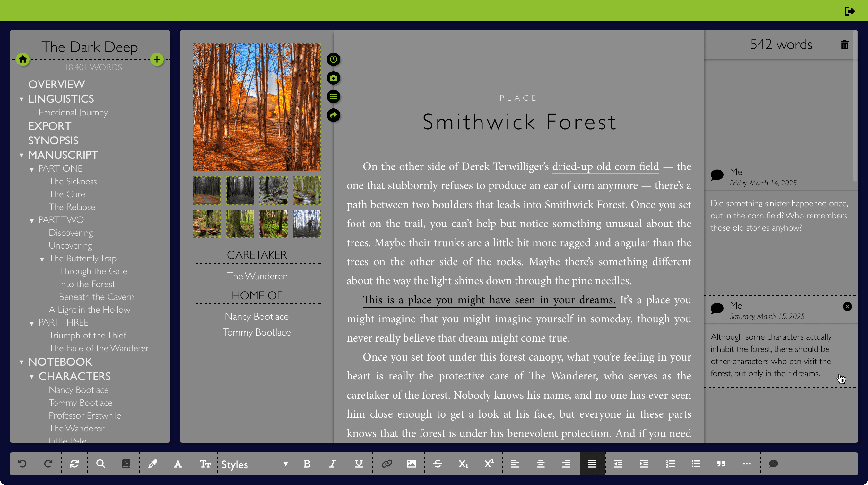This screenshot has width=868, height=485.
Task: Open the snapshots history via the clock icon
Action: coord(333,60)
